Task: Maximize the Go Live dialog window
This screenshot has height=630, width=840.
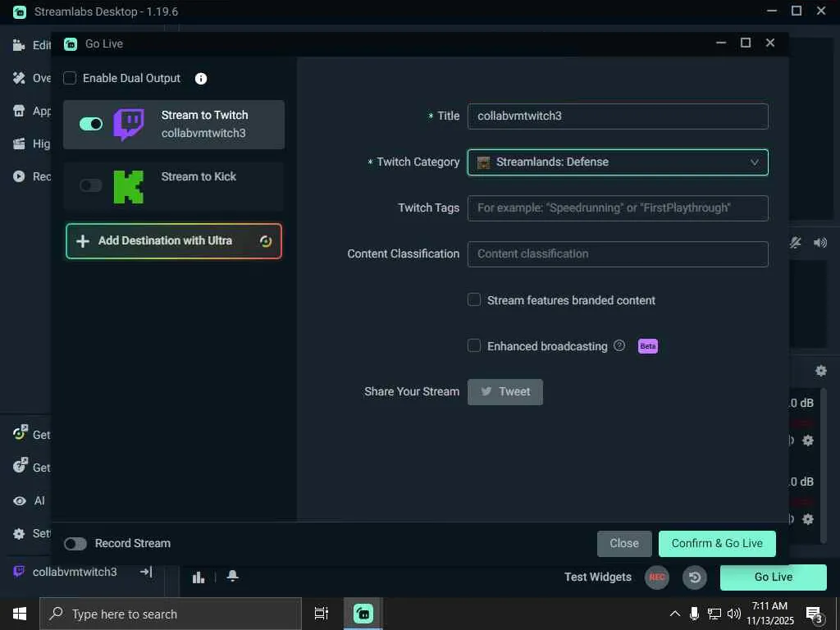Action: [x=745, y=43]
